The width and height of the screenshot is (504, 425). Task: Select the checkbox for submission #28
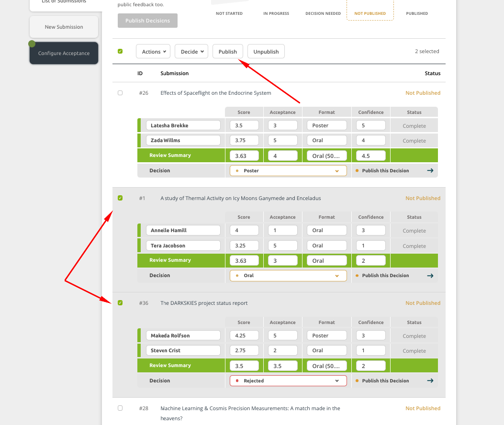click(120, 408)
